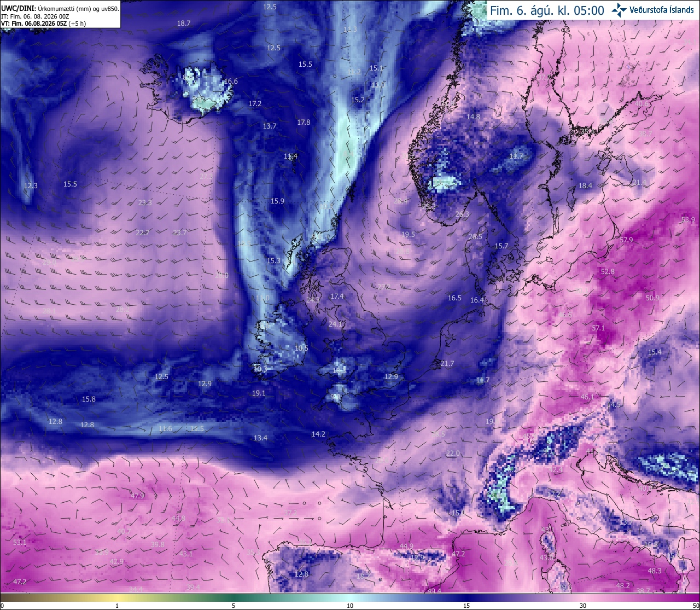This screenshot has width=700, height=610.
Task: Pick the value 15 tick on color scale
Action: [466, 606]
